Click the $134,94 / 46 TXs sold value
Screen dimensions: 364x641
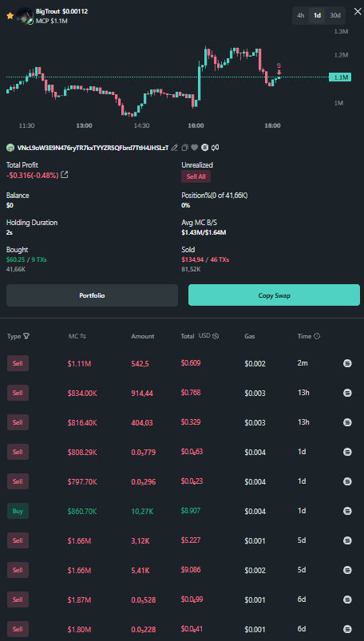pos(205,259)
